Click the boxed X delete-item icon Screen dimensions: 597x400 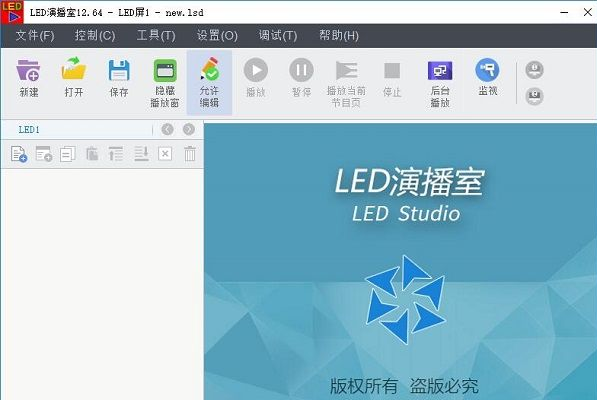[165, 154]
